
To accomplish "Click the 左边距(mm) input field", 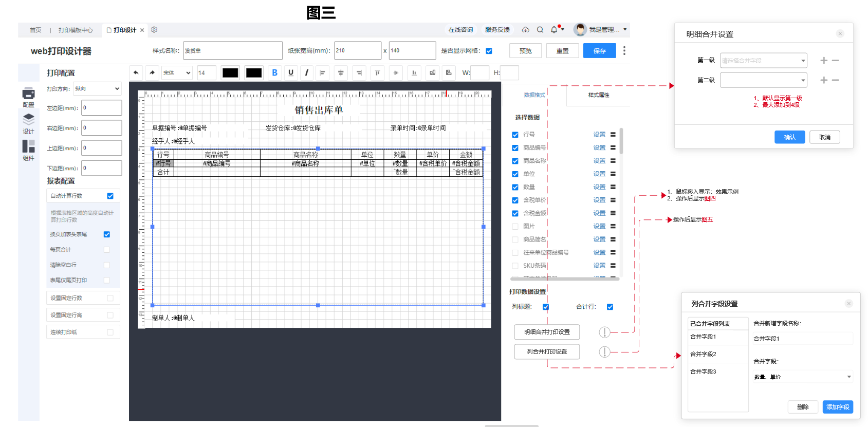I will pos(102,108).
